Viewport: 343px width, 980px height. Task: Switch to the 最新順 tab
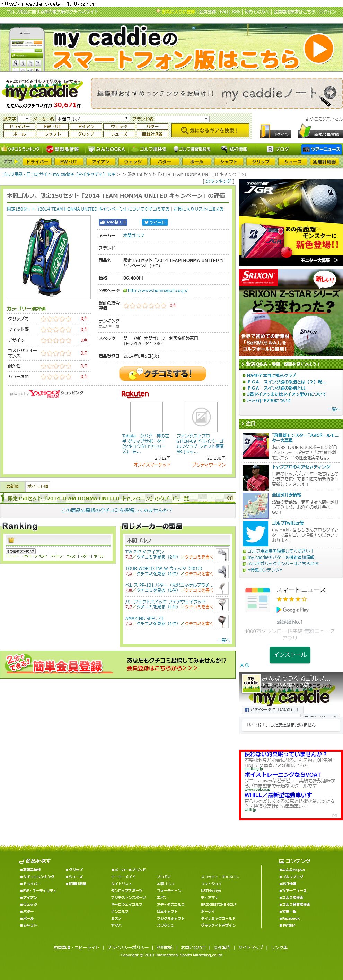point(12,486)
